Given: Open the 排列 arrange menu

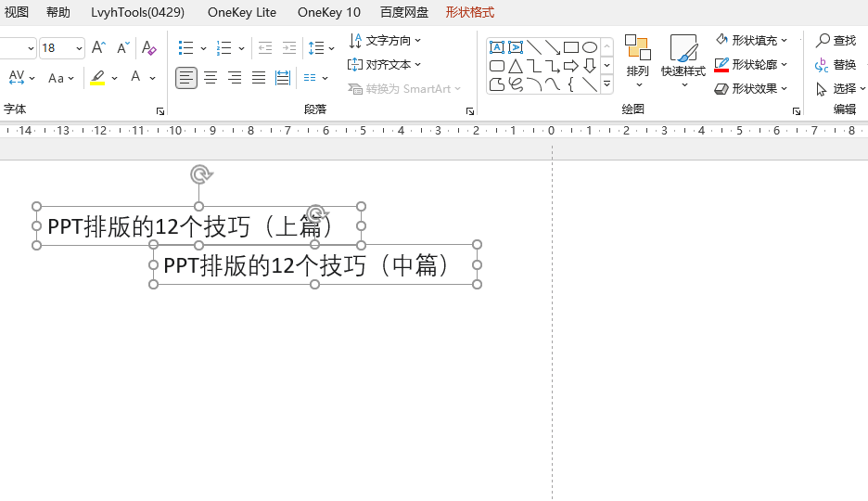Looking at the screenshot, I should coord(638,61).
